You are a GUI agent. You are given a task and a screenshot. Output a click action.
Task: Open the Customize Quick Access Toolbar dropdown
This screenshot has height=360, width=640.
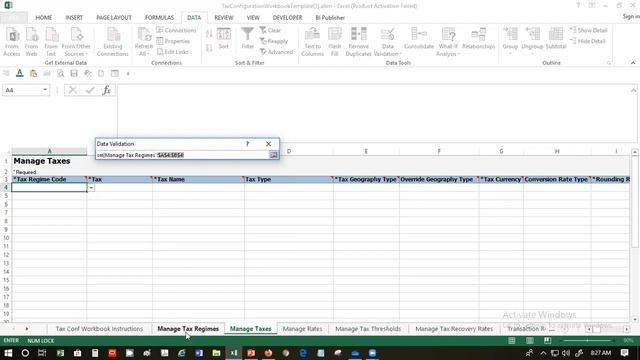[x=128, y=73]
